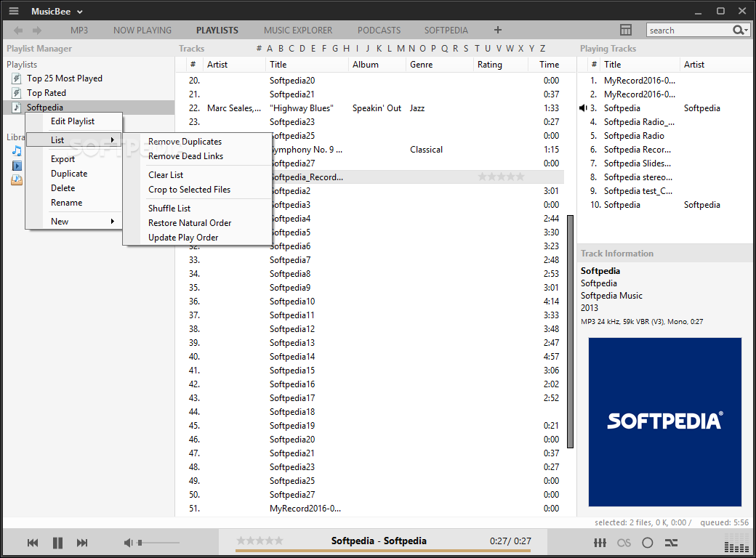Open the panel layout icon near search
Screen dimensions: 756x558
coord(625,30)
